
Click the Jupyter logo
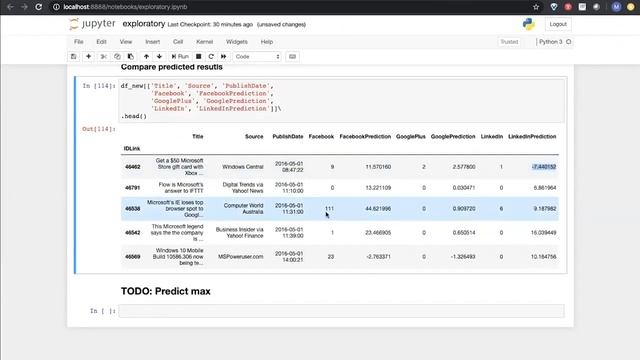93,24
